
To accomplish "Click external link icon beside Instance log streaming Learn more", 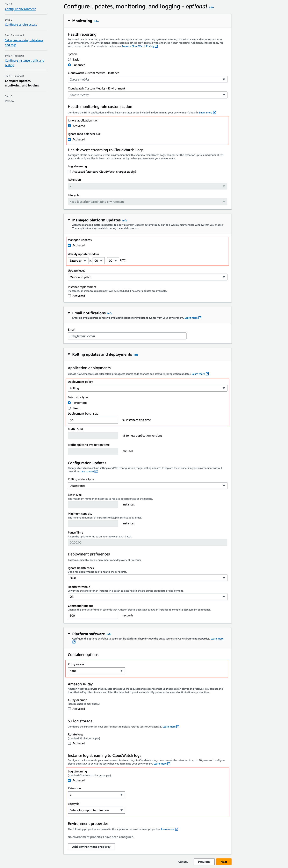I will [169, 764].
